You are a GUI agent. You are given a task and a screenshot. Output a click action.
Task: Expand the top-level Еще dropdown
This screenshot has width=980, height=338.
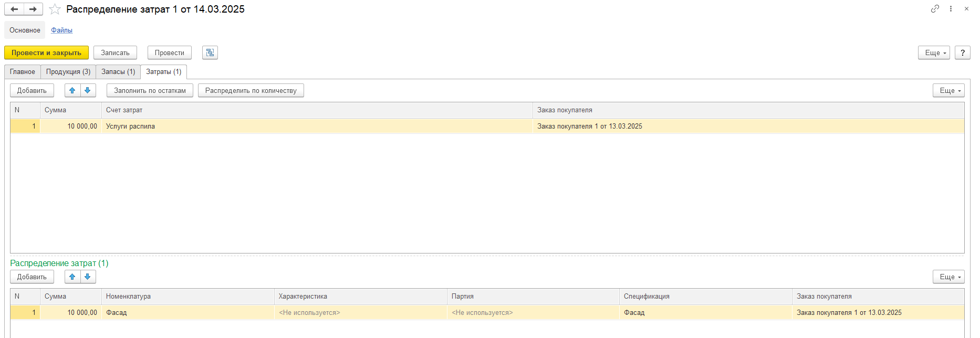pos(934,52)
